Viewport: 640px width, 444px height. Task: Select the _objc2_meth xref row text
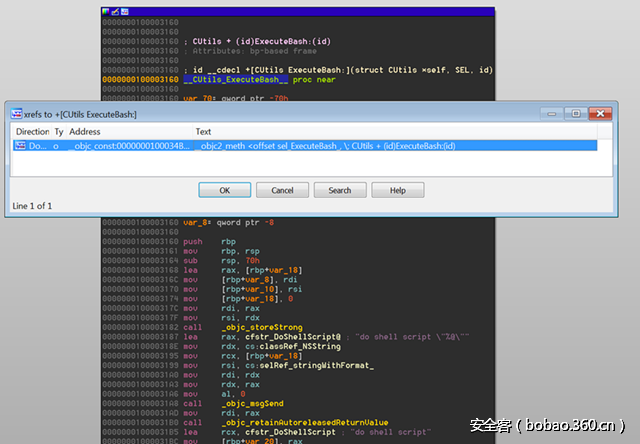(x=325, y=146)
